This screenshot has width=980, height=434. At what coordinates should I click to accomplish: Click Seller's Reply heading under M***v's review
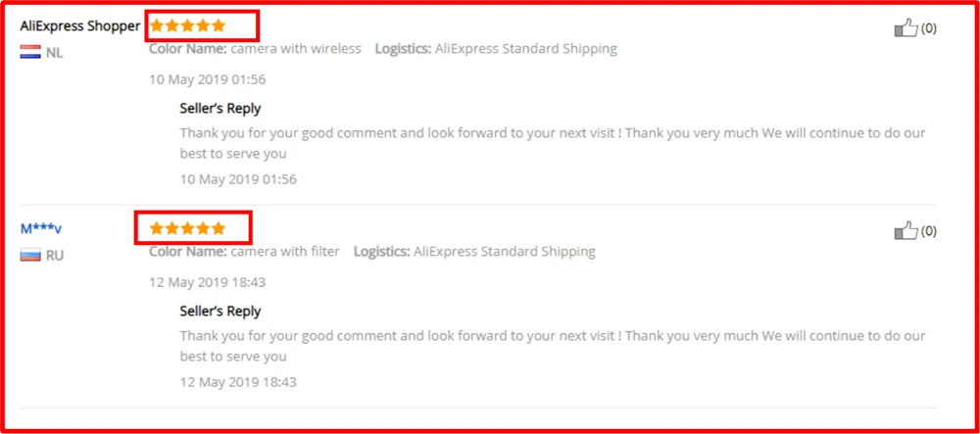click(x=220, y=311)
